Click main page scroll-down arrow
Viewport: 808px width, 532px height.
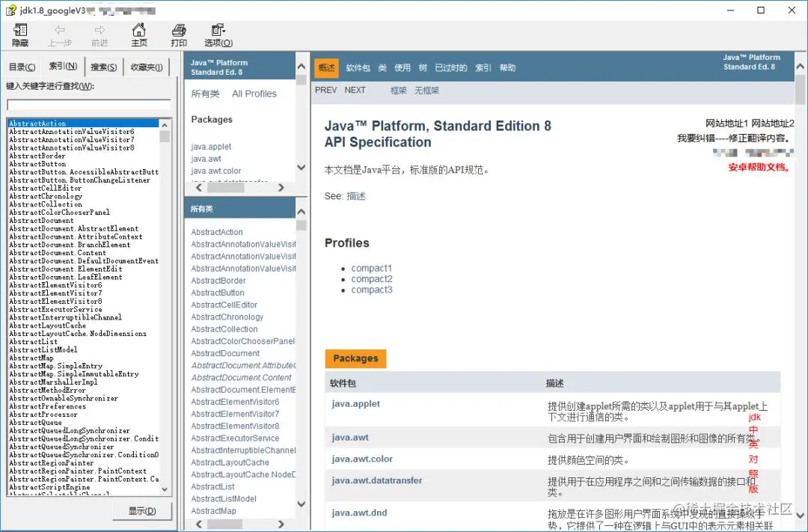click(801, 515)
